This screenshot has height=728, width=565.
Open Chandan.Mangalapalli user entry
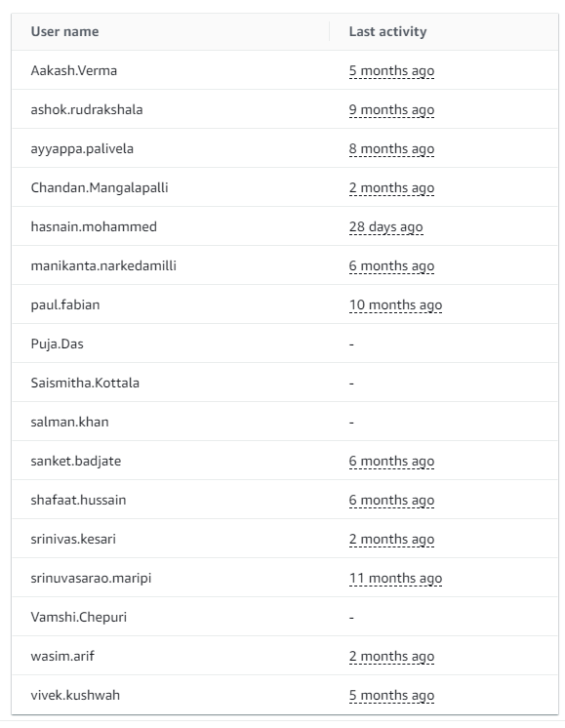coord(100,188)
